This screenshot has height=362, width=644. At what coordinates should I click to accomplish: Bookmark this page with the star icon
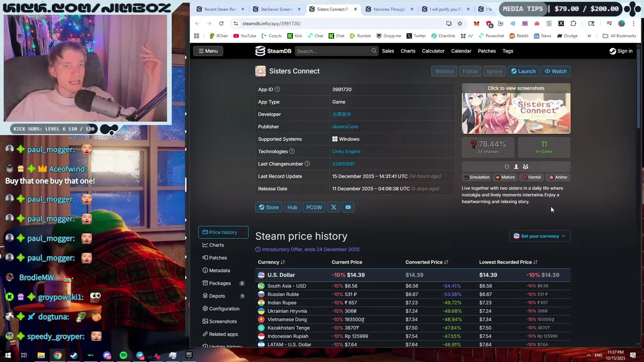(x=460, y=24)
